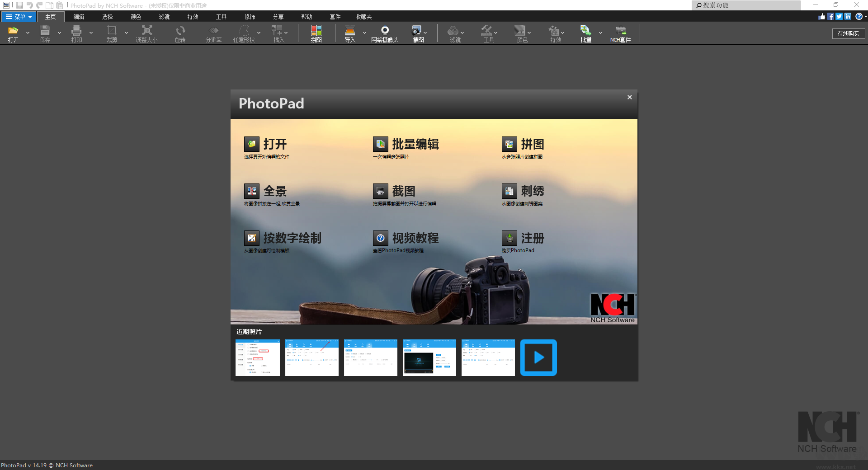This screenshot has width=868, height=470.
Task: Open the first recent photo thumbnail
Action: [x=258, y=357]
